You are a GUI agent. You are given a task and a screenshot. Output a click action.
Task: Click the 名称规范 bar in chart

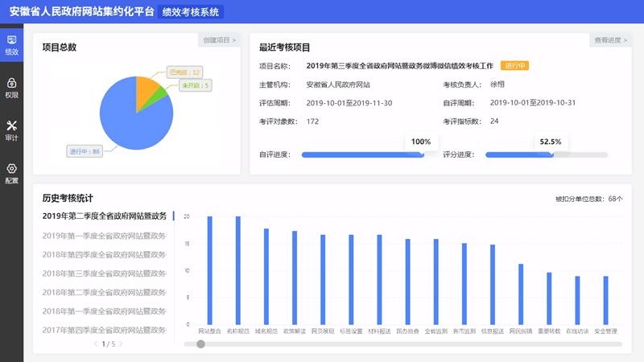tap(238, 270)
